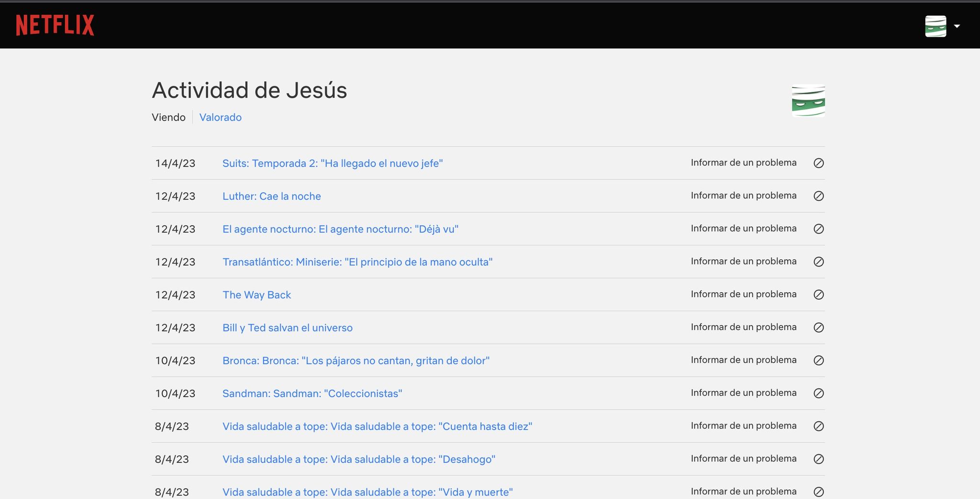Select the Viendo tab
The image size is (980, 499).
[x=168, y=117]
